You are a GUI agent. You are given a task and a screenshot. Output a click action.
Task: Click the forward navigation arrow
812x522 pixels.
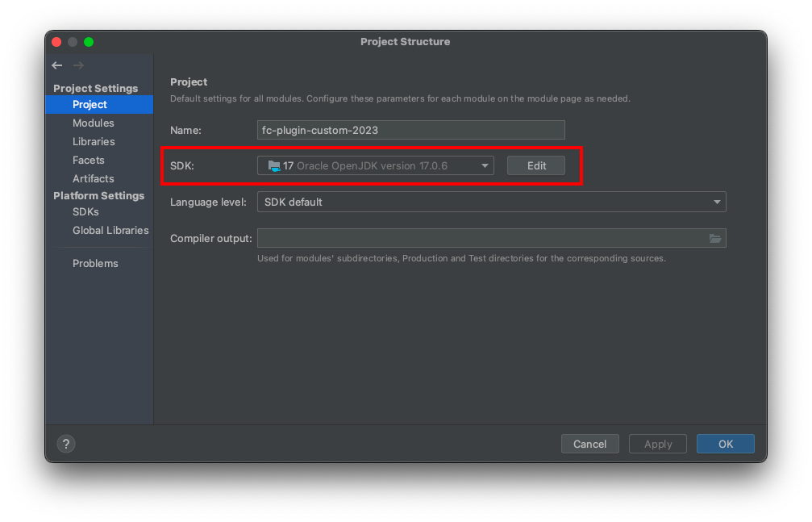click(77, 65)
